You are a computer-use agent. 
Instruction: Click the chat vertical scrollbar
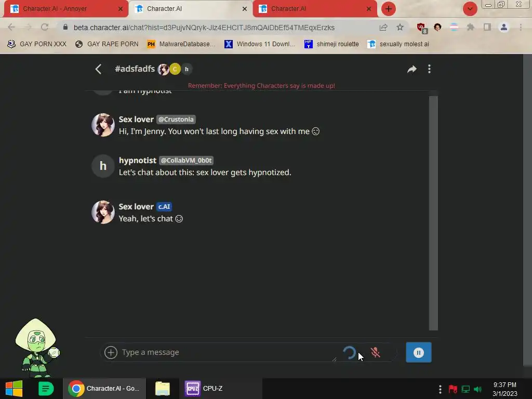[x=433, y=212]
